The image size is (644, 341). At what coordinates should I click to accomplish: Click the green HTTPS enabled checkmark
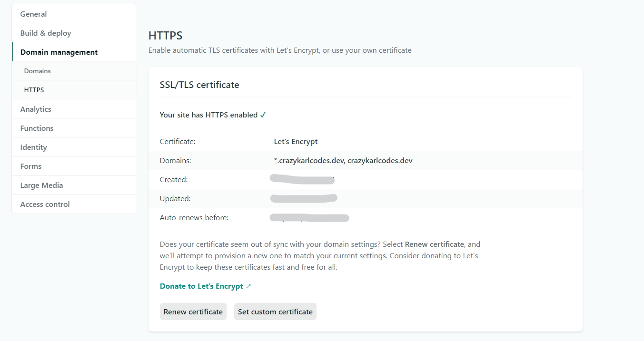[x=263, y=115]
